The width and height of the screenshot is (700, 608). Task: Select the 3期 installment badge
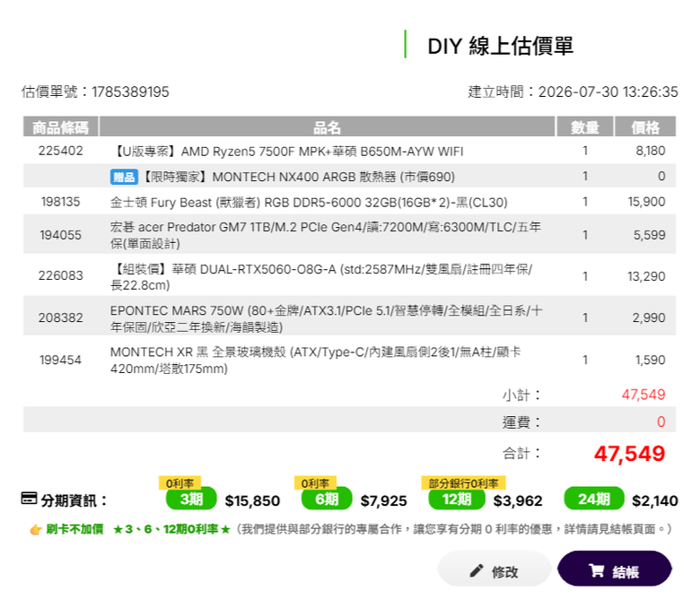click(x=191, y=499)
